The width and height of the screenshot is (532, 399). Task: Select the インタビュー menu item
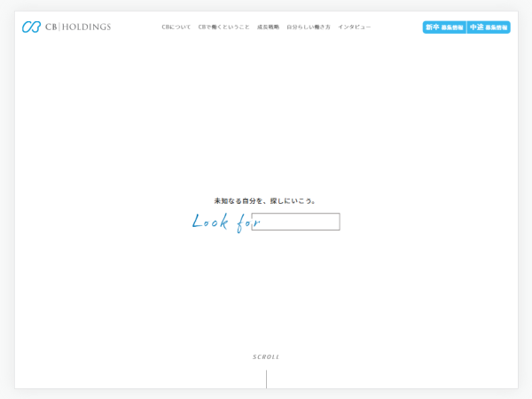[x=354, y=27]
